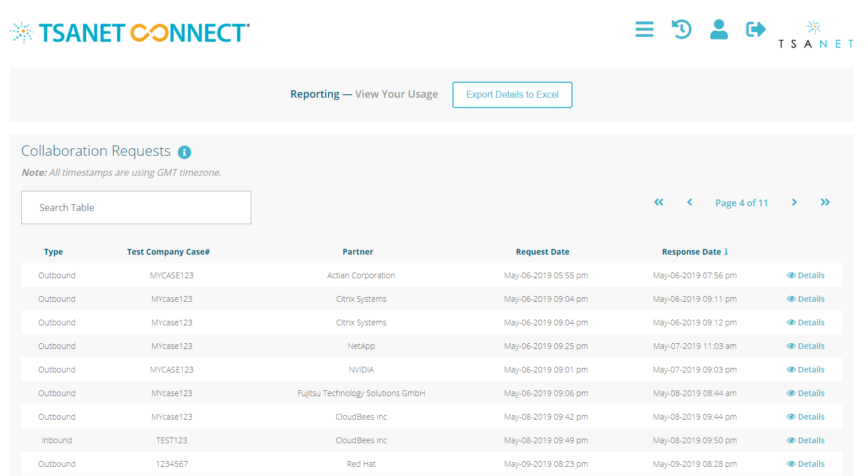Click May-06-2019 05:55 pm request date
The image size is (868, 476).
point(546,275)
